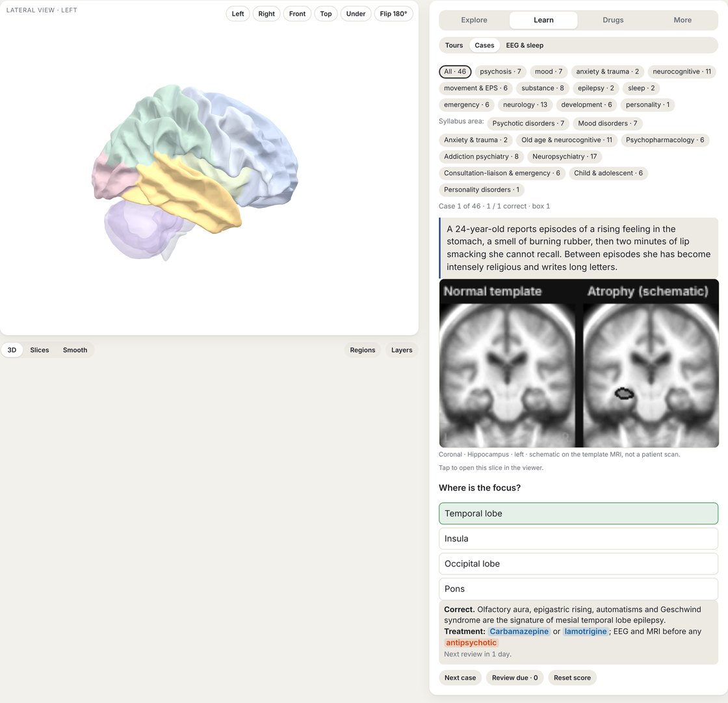Reset the score
The image size is (728, 703).
(572, 678)
